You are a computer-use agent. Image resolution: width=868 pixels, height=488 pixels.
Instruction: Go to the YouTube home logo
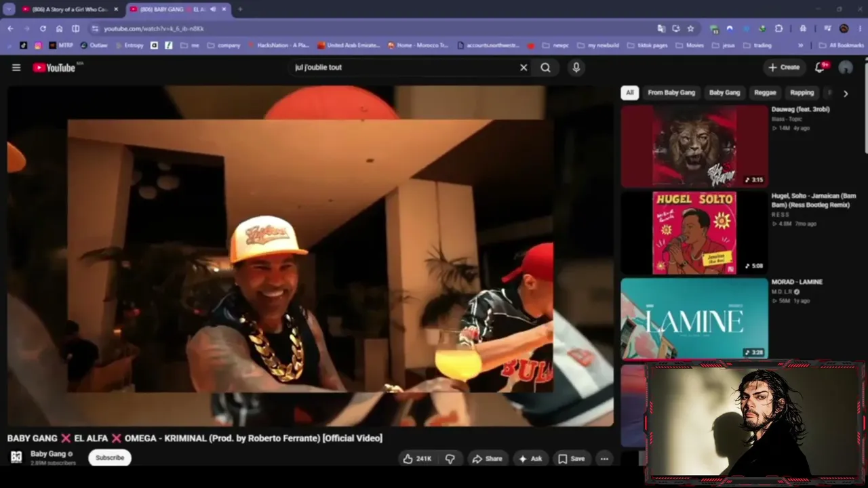pos(54,68)
